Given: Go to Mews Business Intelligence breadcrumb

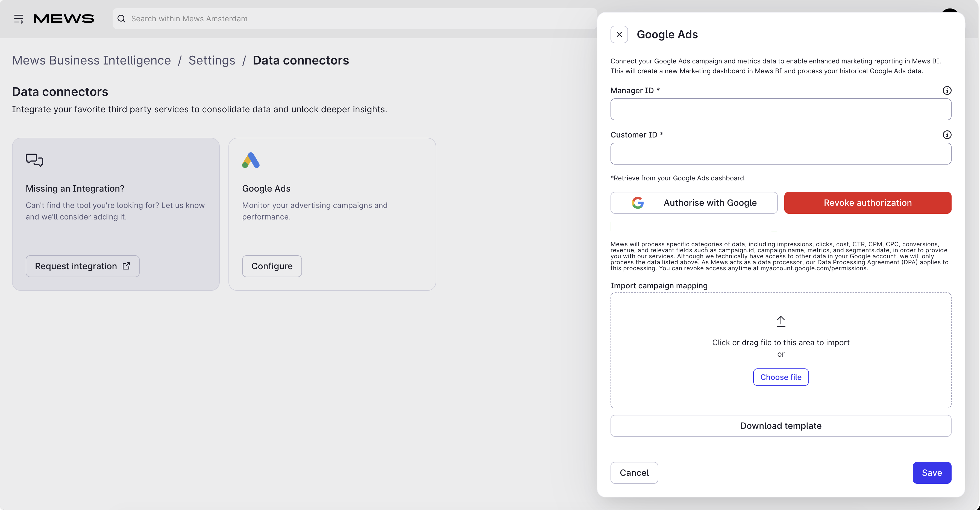Looking at the screenshot, I should [91, 60].
